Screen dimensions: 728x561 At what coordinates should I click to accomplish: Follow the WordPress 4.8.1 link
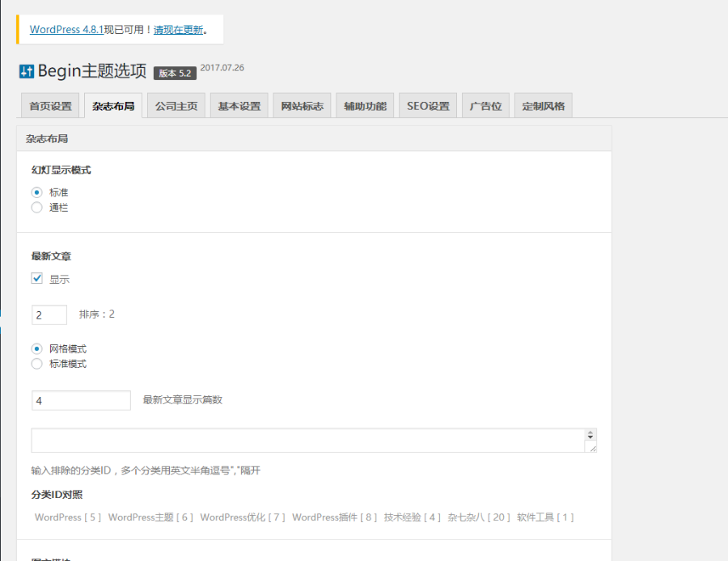pos(66,29)
